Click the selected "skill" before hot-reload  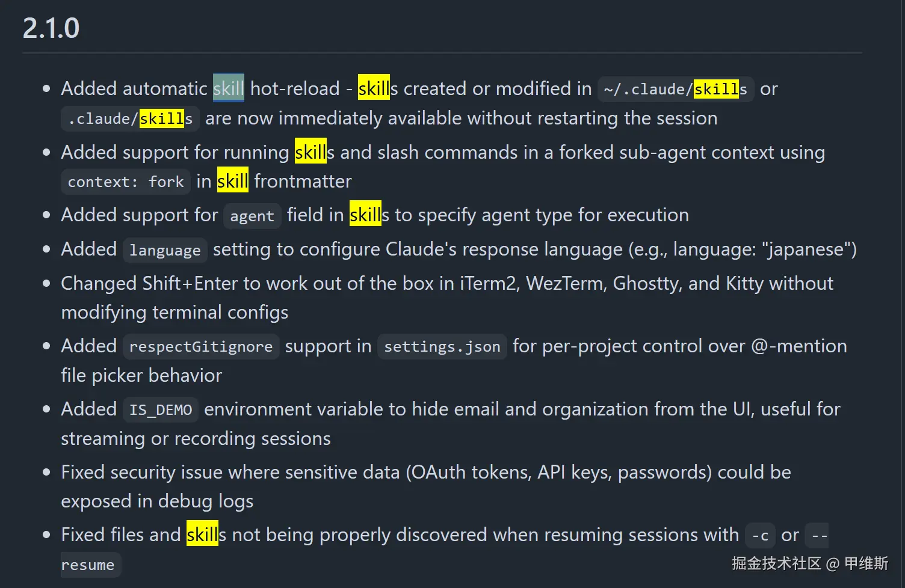click(229, 88)
